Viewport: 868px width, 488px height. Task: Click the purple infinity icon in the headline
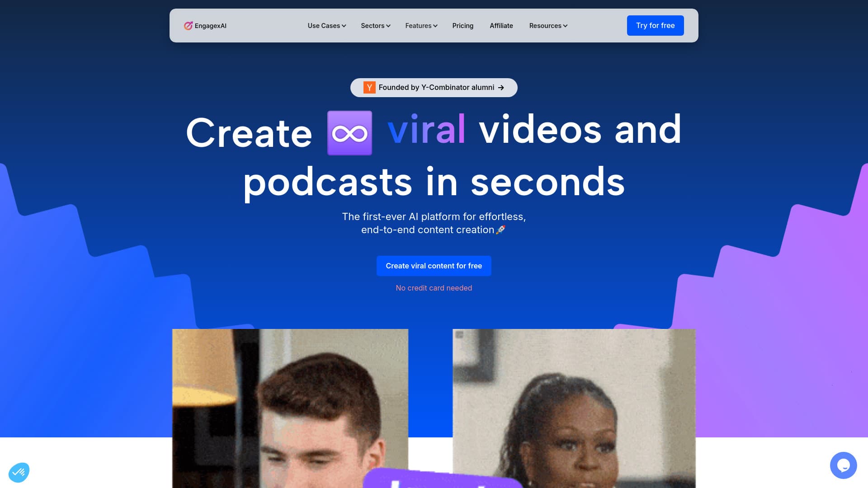coord(349,132)
